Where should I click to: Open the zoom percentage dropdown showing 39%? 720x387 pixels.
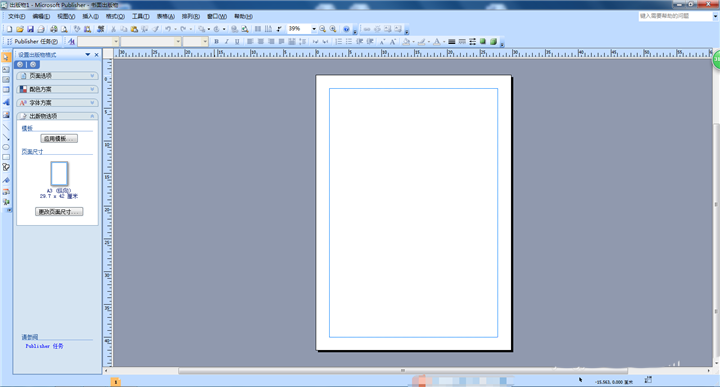[314, 29]
